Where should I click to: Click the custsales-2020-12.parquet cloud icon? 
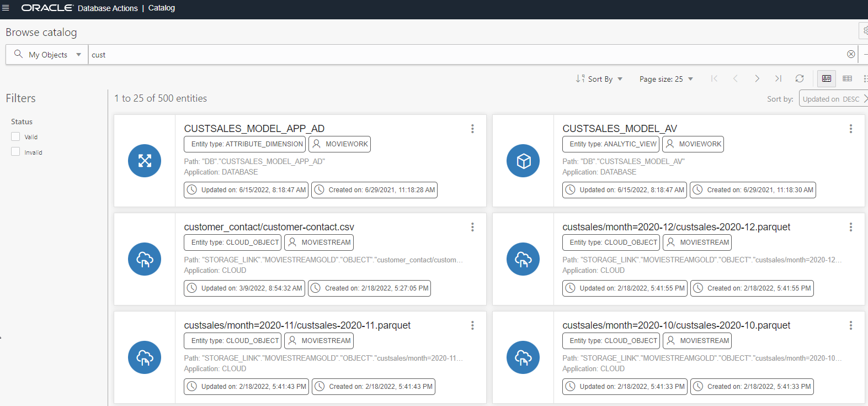point(523,259)
